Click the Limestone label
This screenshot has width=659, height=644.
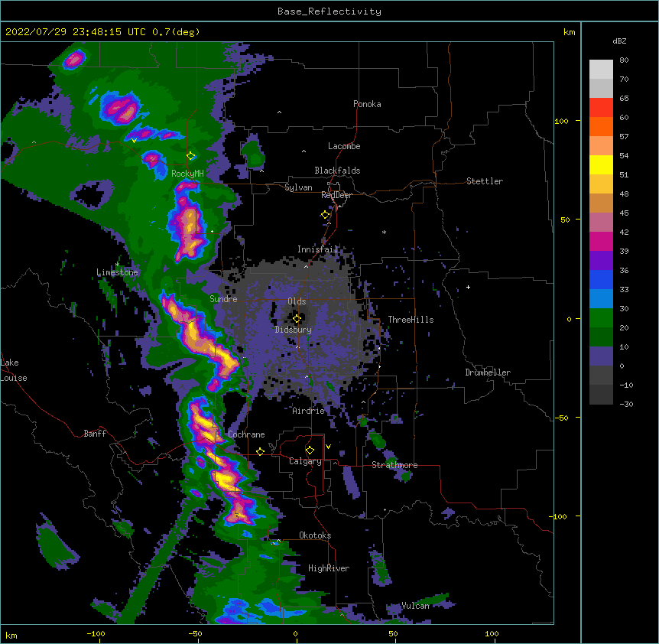[117, 272]
